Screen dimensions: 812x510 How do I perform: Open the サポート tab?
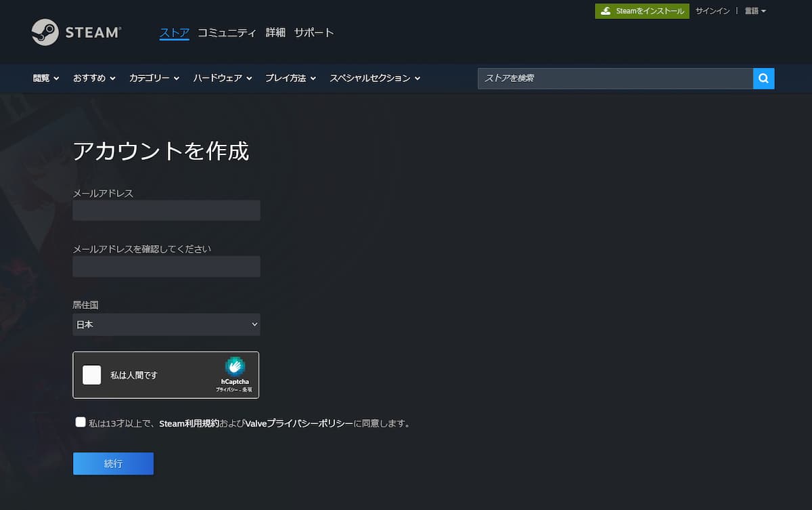coord(314,33)
